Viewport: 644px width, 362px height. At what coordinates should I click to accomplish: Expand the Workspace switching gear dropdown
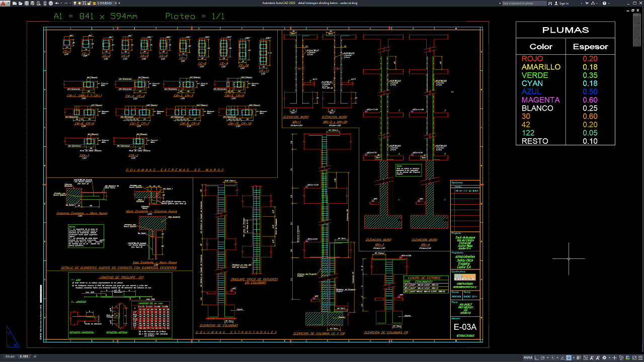pyautogui.click(x=609, y=357)
